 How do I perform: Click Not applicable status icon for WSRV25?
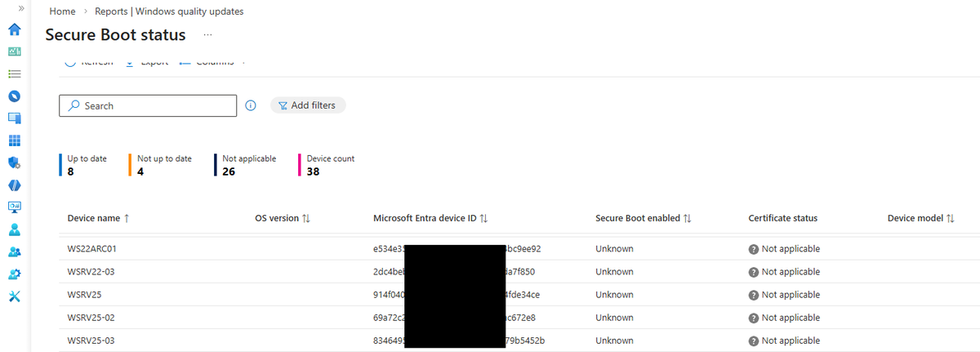pyautogui.click(x=753, y=295)
